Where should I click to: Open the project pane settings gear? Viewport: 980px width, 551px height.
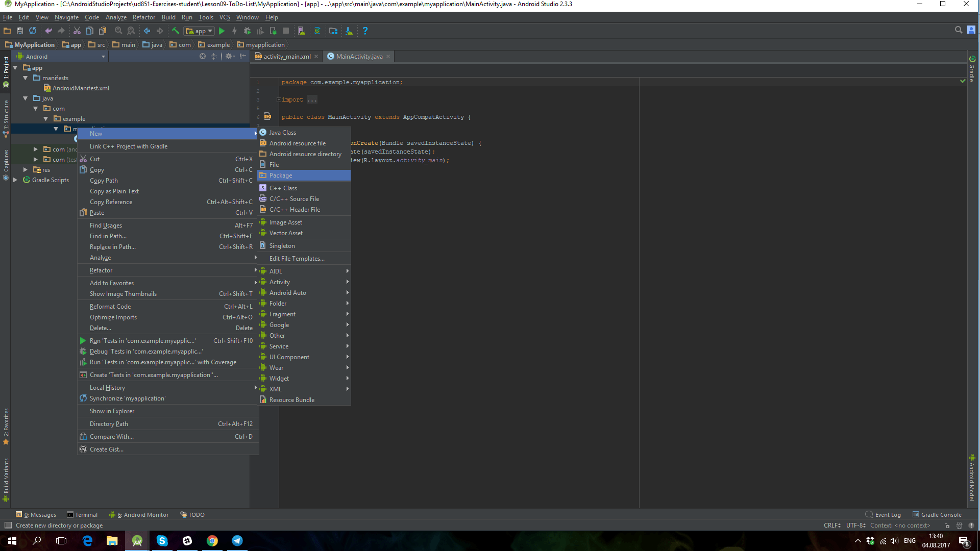click(x=229, y=57)
